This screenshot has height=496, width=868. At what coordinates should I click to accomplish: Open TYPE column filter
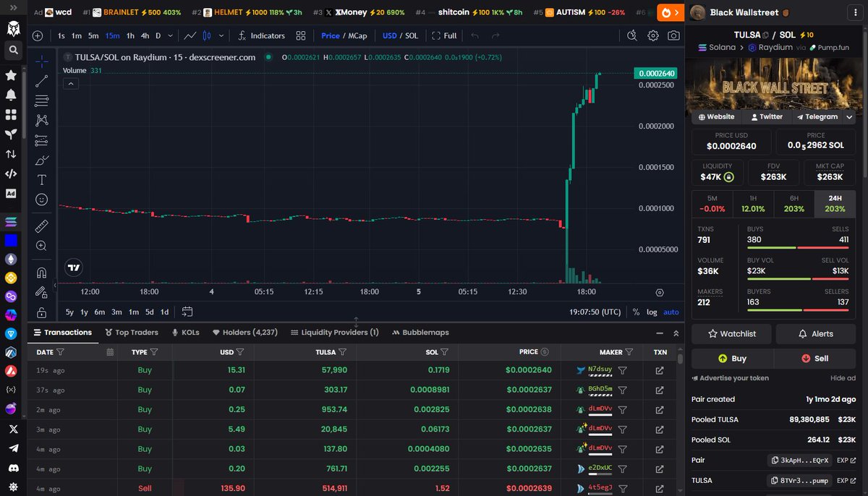pyautogui.click(x=154, y=352)
